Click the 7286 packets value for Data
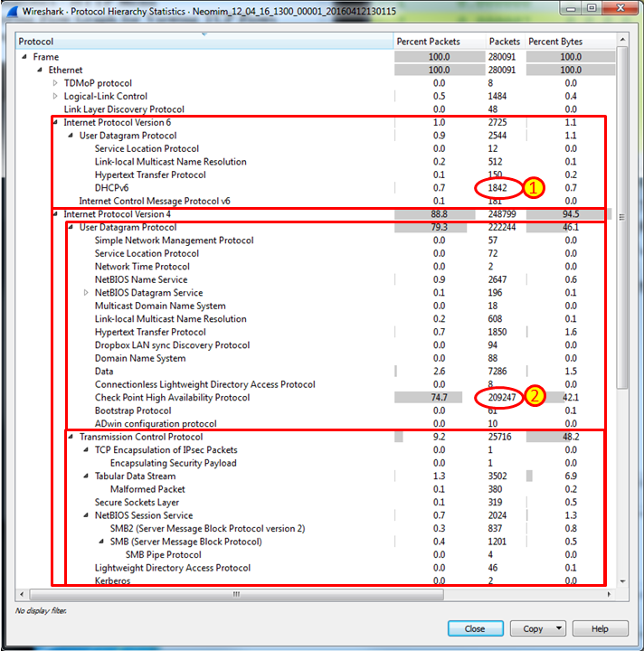 [x=497, y=372]
